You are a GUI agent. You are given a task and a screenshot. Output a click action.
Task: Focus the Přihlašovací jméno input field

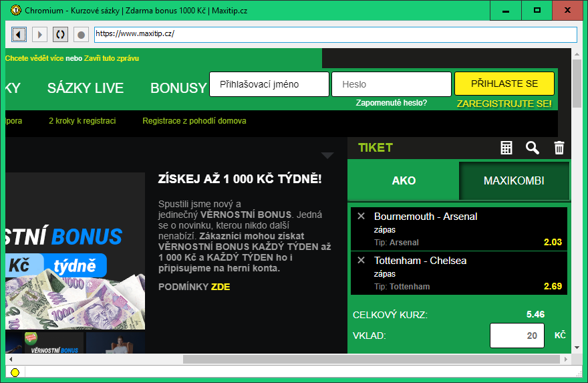click(x=269, y=84)
